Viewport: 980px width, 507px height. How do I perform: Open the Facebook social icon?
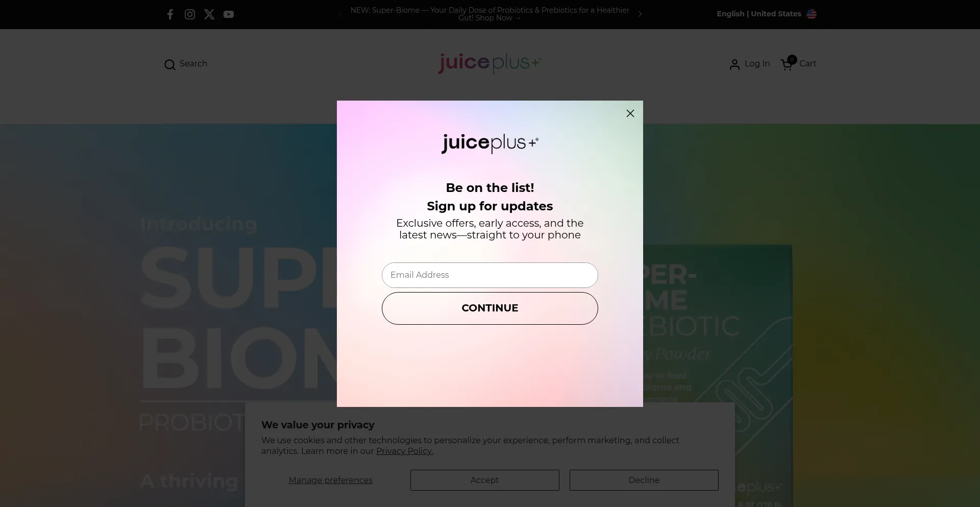170,14
